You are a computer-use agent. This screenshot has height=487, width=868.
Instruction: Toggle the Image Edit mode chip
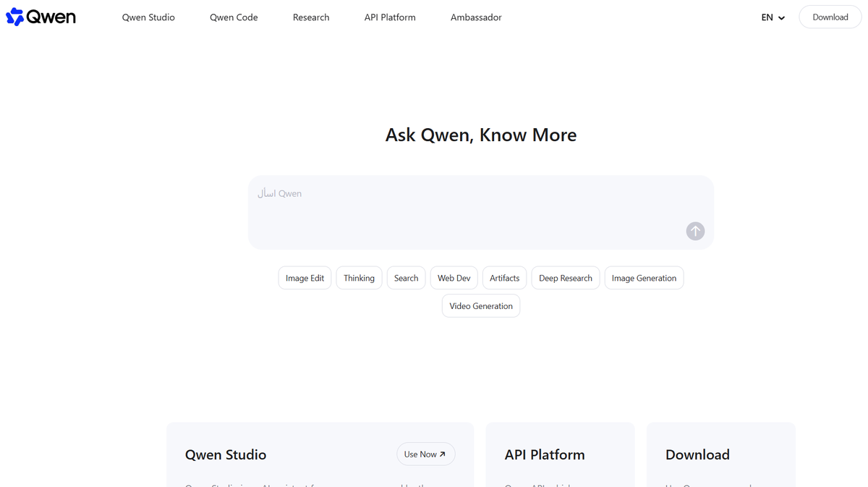tap(305, 278)
